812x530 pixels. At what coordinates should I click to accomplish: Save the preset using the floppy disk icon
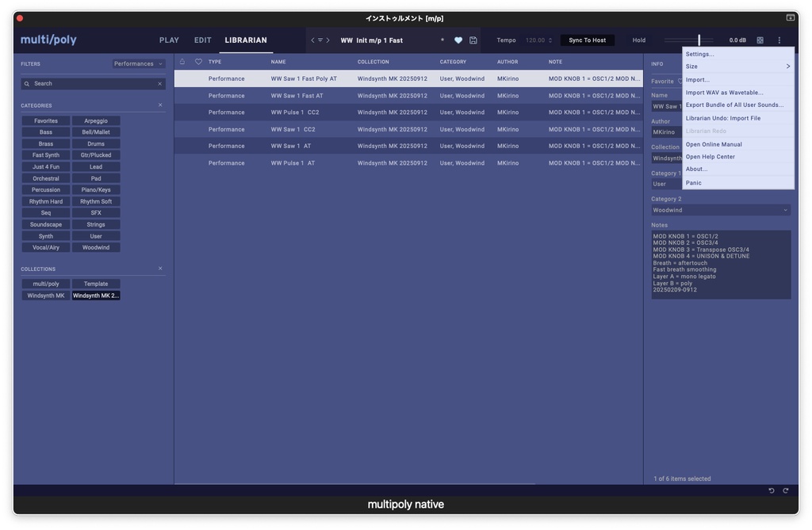(x=472, y=40)
